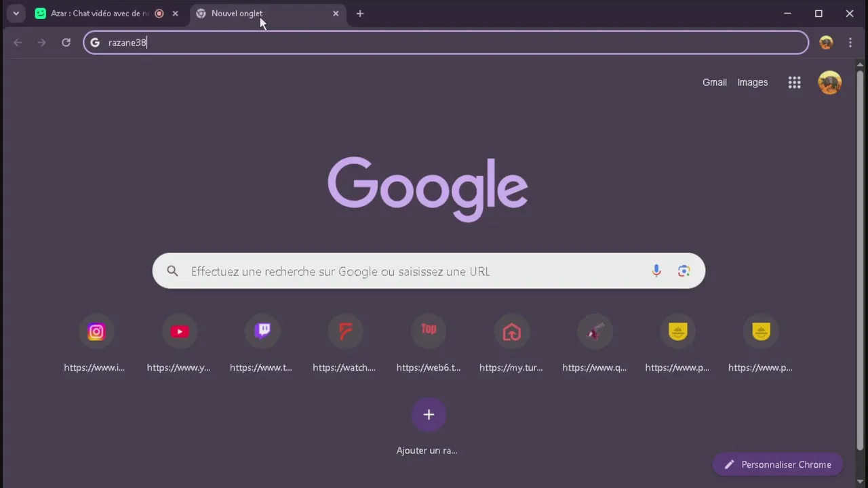Select the Nouvel onglet tab

(267, 14)
